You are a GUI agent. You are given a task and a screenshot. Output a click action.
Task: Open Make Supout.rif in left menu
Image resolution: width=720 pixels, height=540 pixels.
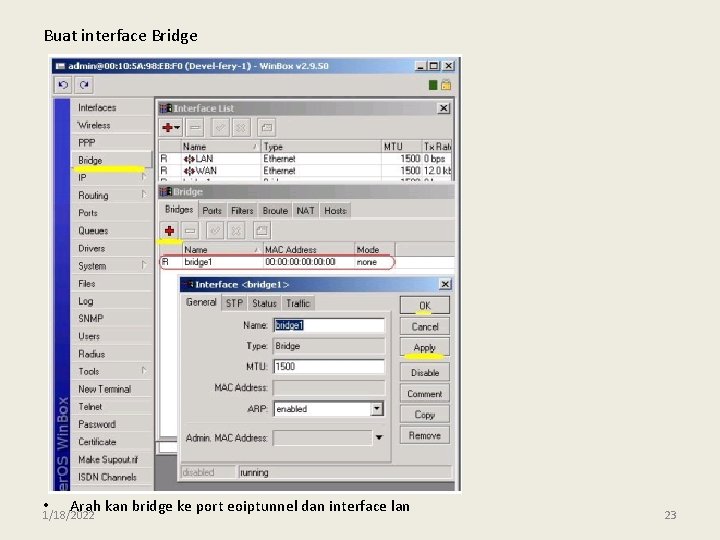(x=112, y=459)
